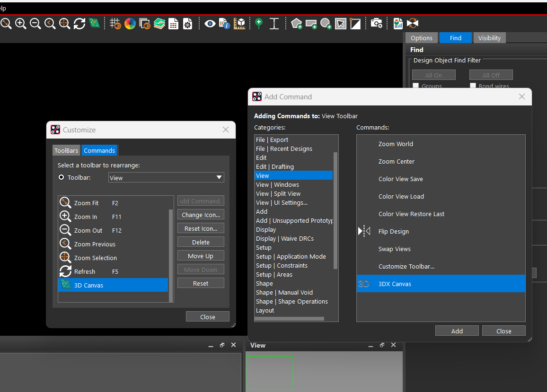Open the Toolbar dropdown showing View

pyautogui.click(x=166, y=178)
